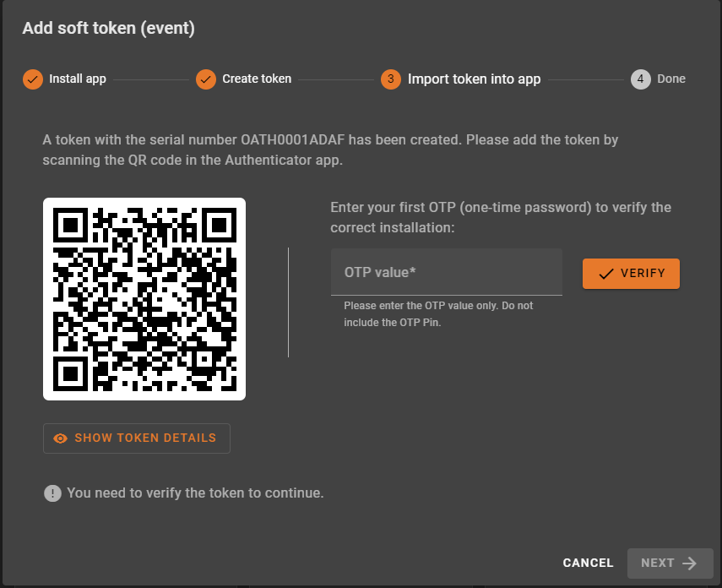
Task: Click the step 3 number circle
Action: tap(391, 79)
